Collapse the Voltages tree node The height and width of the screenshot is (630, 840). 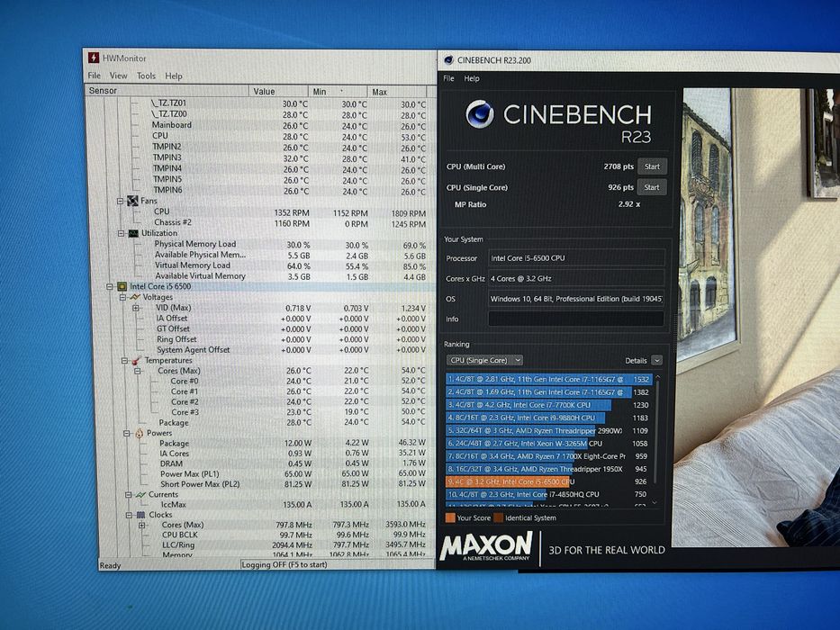[x=122, y=297]
